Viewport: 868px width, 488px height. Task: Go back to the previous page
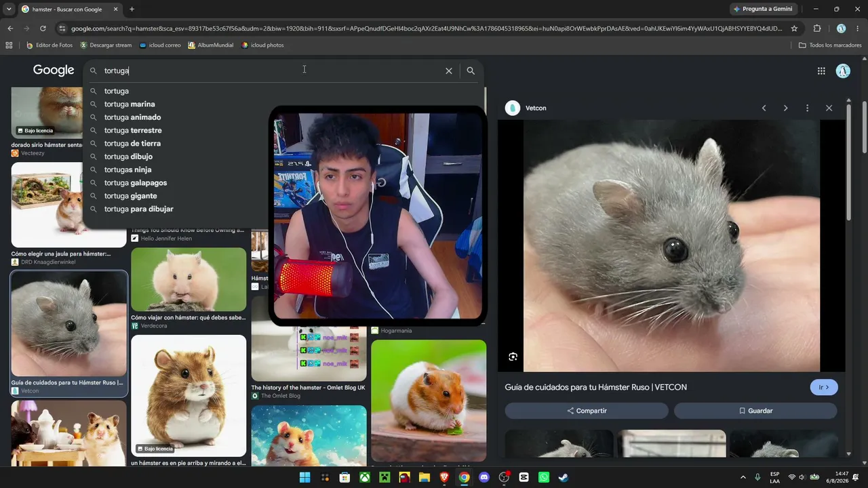[10, 28]
